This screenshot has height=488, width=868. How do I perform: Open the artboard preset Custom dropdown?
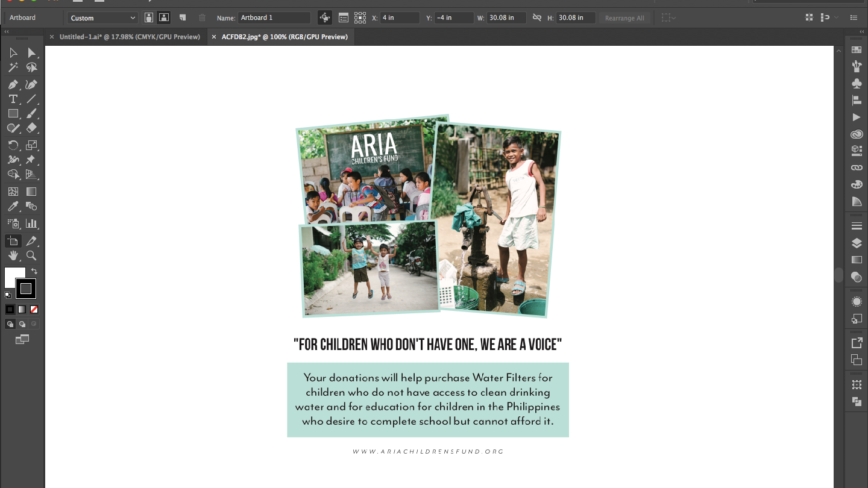(102, 18)
